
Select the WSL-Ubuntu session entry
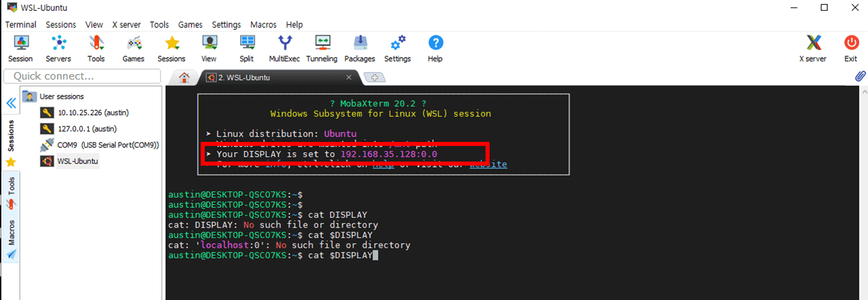(x=70, y=161)
